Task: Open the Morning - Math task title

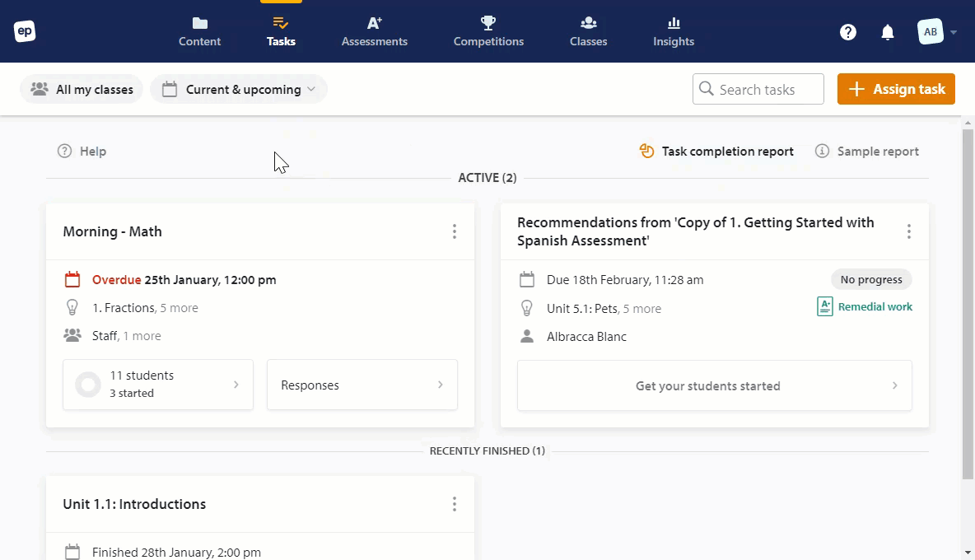Action: tap(113, 232)
